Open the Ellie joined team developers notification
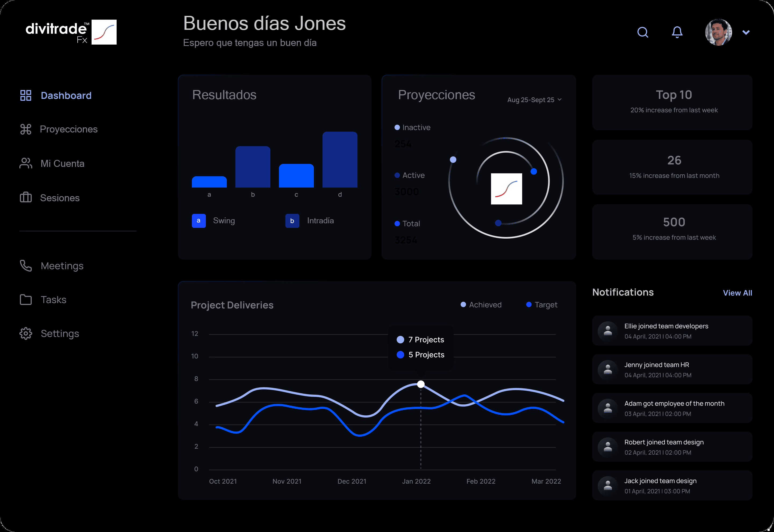 [672, 331]
